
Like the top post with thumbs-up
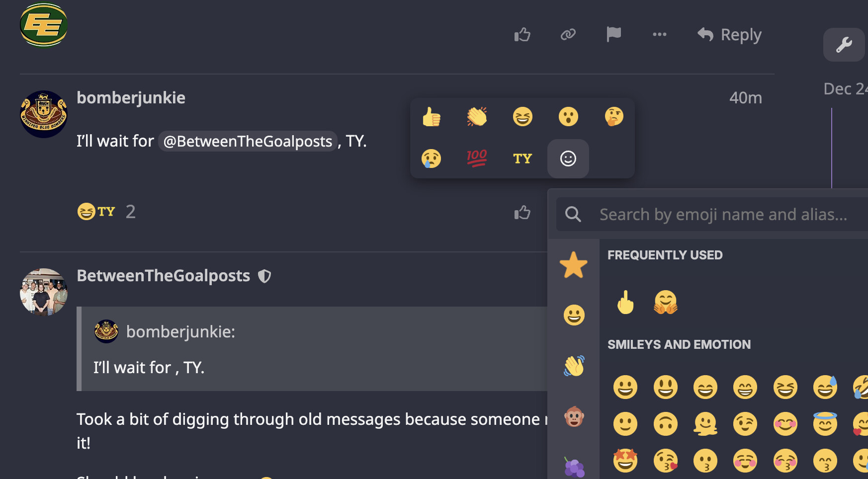click(522, 35)
